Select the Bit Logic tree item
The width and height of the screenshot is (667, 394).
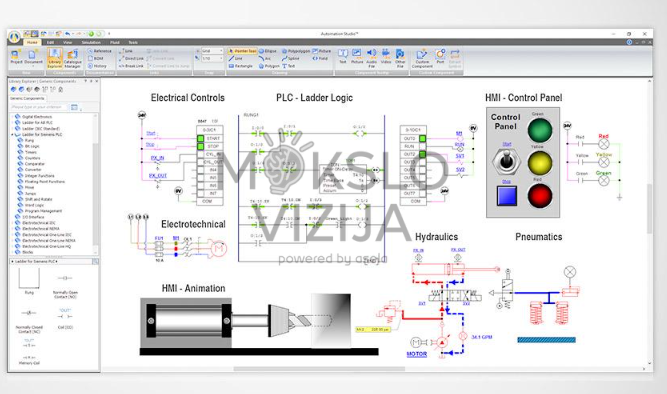click(x=31, y=146)
